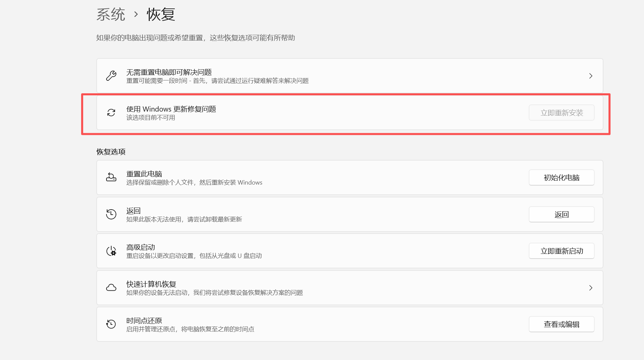Click the 立即重新启动 button

[x=562, y=251]
